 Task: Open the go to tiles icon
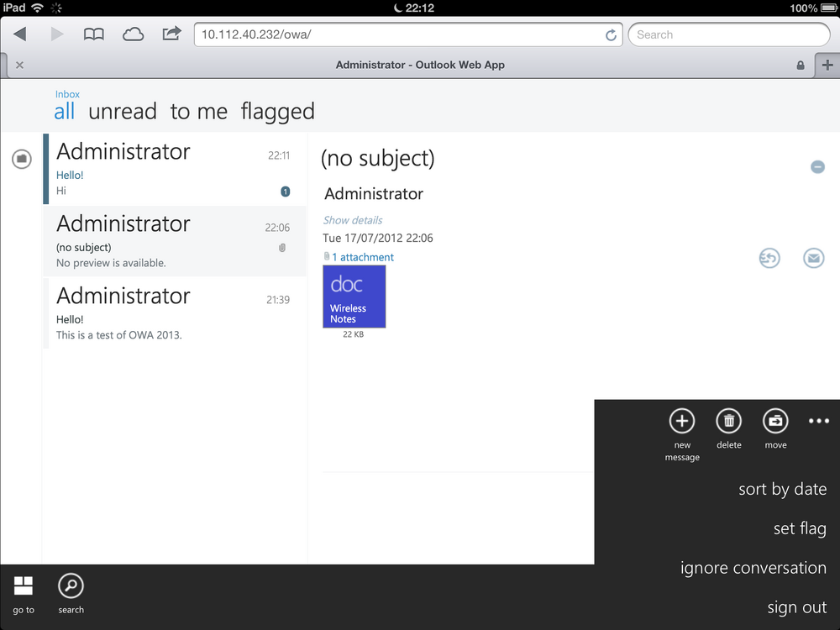[23, 586]
